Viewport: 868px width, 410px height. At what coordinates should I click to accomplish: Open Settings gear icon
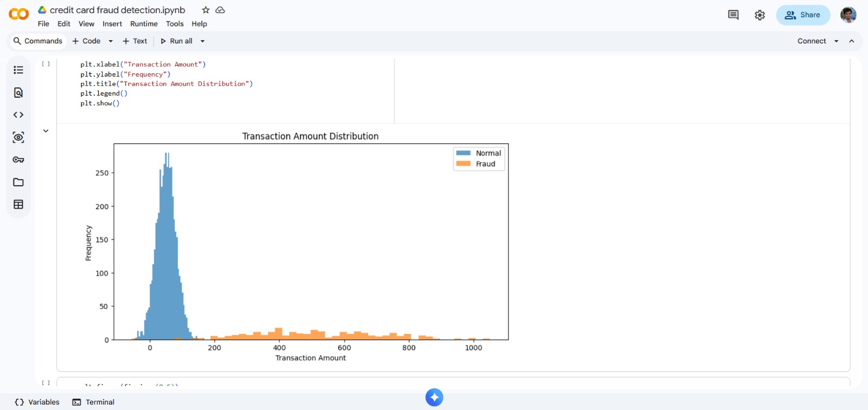tap(759, 15)
